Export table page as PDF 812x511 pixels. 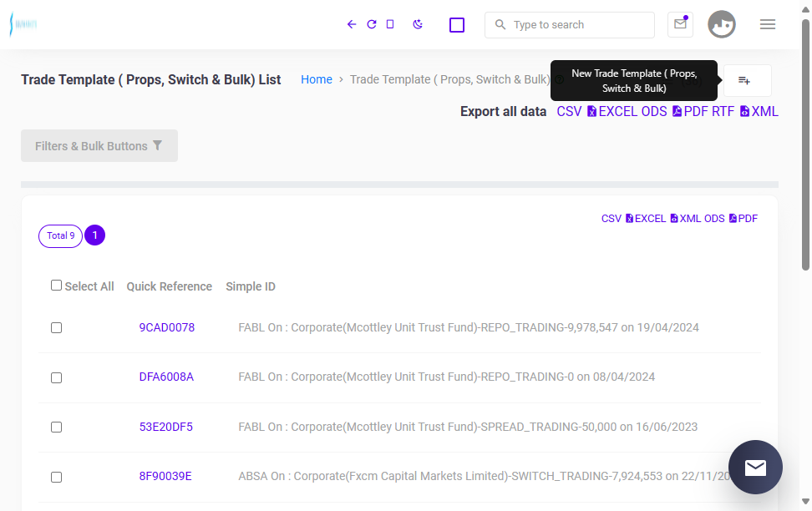[x=743, y=219]
